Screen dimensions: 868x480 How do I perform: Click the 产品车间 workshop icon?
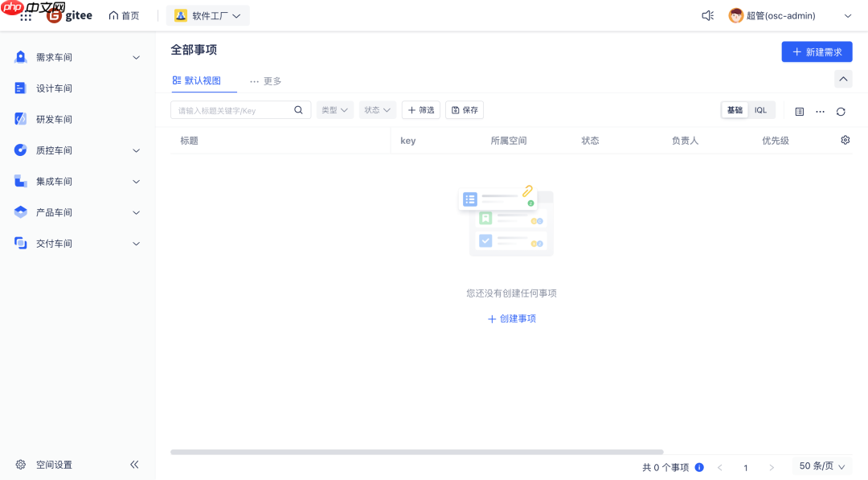click(19, 211)
